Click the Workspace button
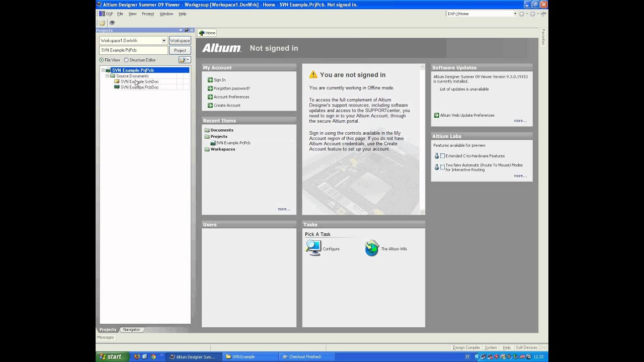Image resolution: width=644 pixels, height=362 pixels. [180, 40]
